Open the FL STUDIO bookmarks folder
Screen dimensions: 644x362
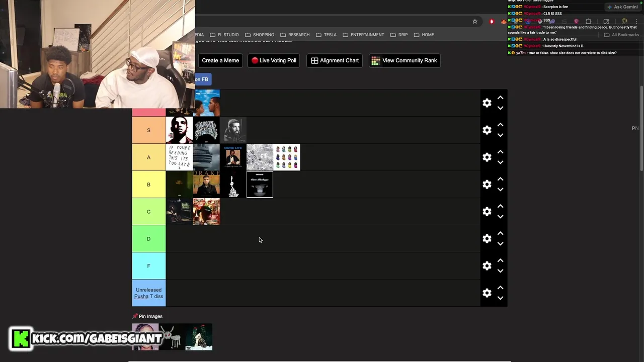[x=224, y=35]
